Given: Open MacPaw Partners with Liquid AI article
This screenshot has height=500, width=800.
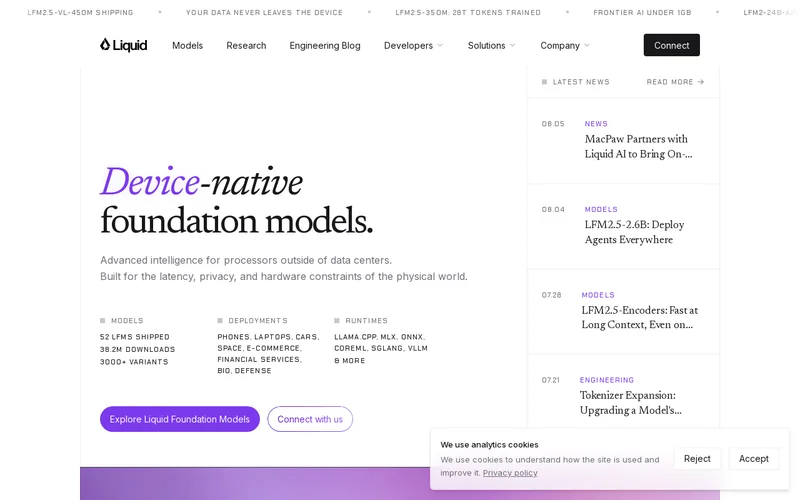Looking at the screenshot, I should pyautogui.click(x=638, y=146).
